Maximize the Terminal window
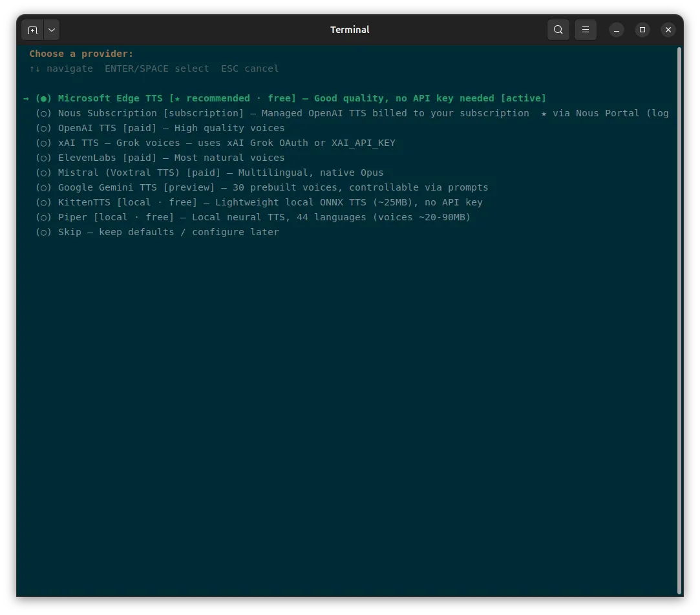700x615 pixels. pos(642,30)
